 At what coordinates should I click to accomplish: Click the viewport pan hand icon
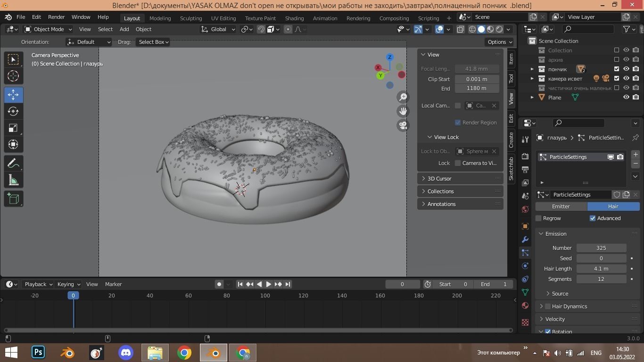403,111
